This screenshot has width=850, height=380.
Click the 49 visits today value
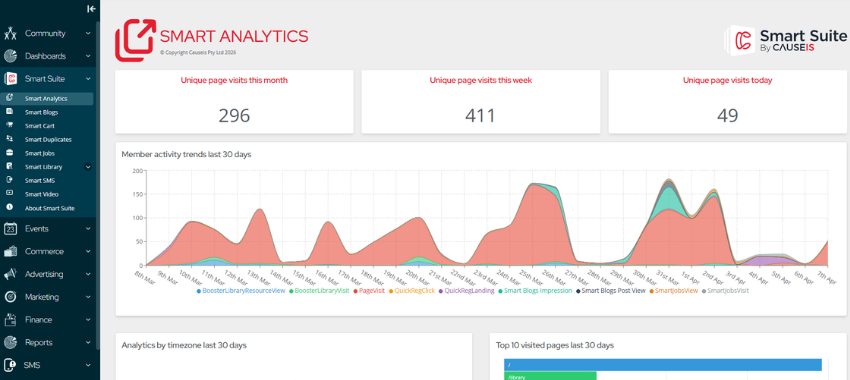tap(727, 115)
